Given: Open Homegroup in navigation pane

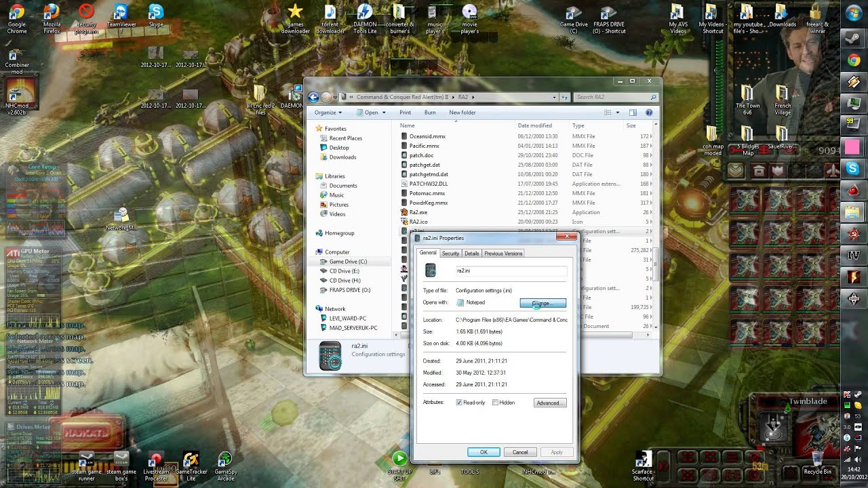Looking at the screenshot, I should 339,233.
